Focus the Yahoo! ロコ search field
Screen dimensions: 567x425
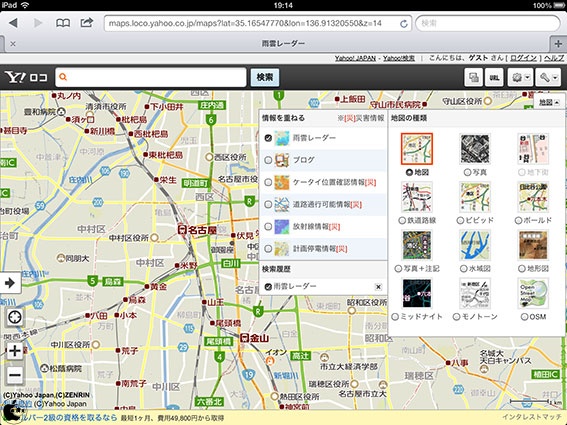151,77
